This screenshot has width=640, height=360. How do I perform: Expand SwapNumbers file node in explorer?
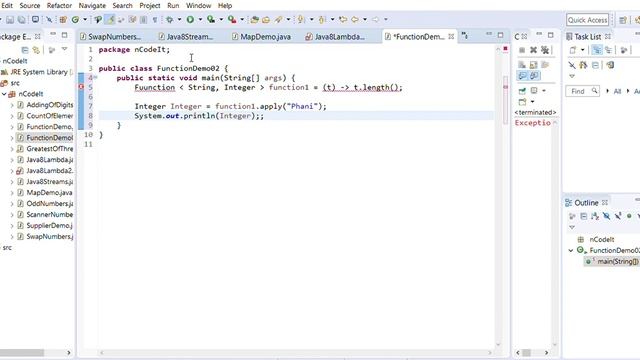point(12,237)
